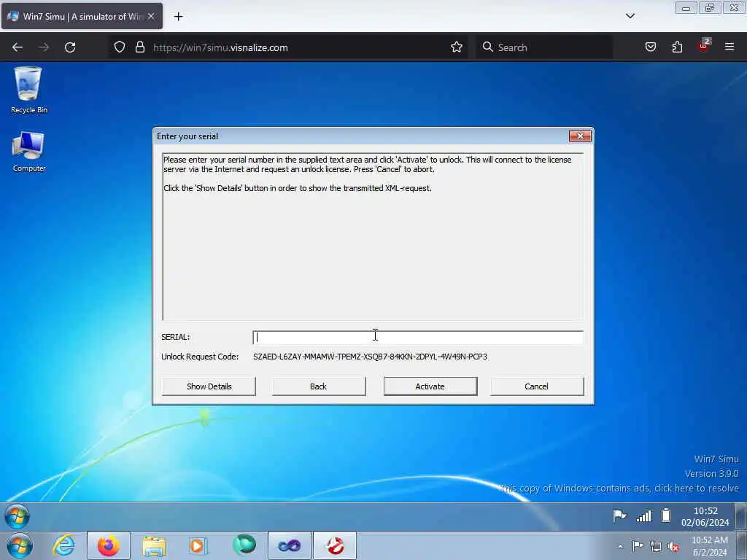Screen dimensions: 747x560
Task: Open the Firefox hamburger menu
Action: click(x=729, y=47)
